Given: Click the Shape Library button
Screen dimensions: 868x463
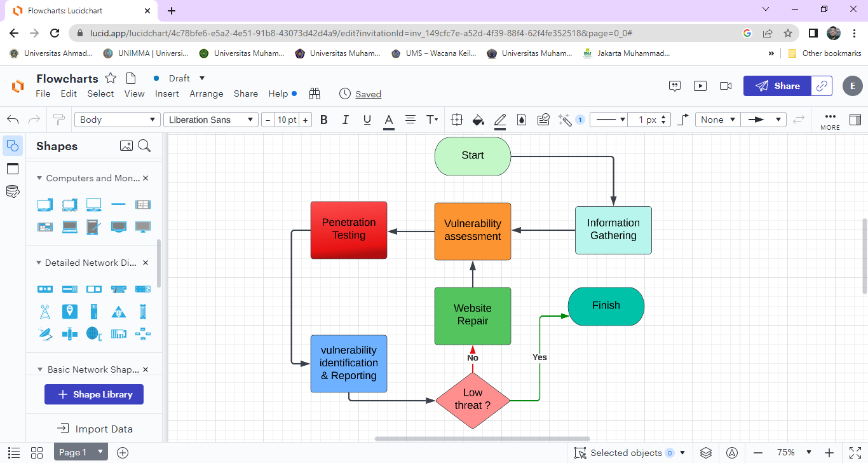Looking at the screenshot, I should tap(94, 394).
